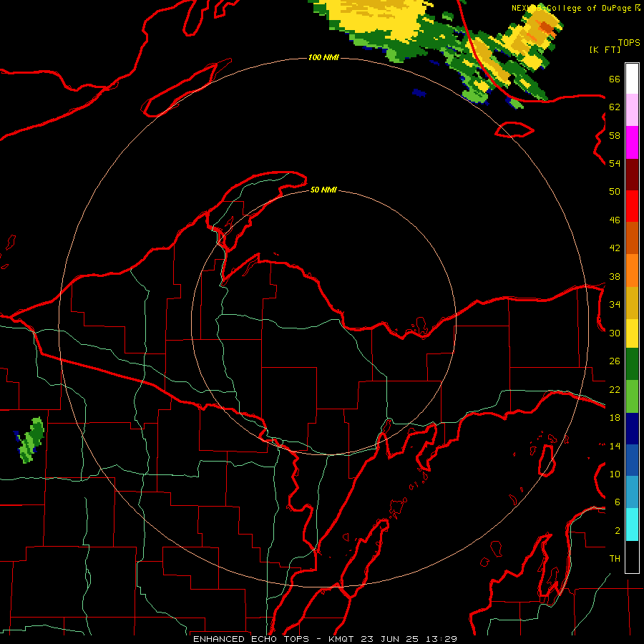This screenshot has height=644, width=644.
Task: Click the small blue echo below yellow storm
Action: (x=419, y=93)
